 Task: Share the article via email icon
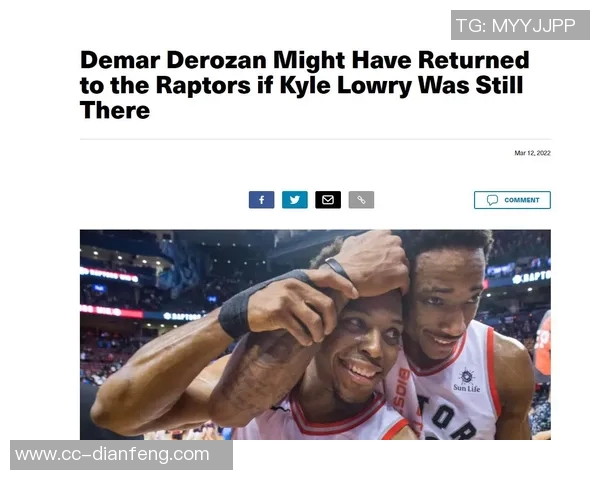(328, 200)
